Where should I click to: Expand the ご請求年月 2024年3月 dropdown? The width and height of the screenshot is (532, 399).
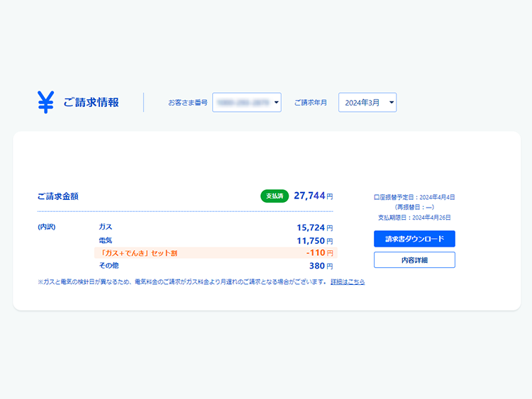(x=367, y=103)
